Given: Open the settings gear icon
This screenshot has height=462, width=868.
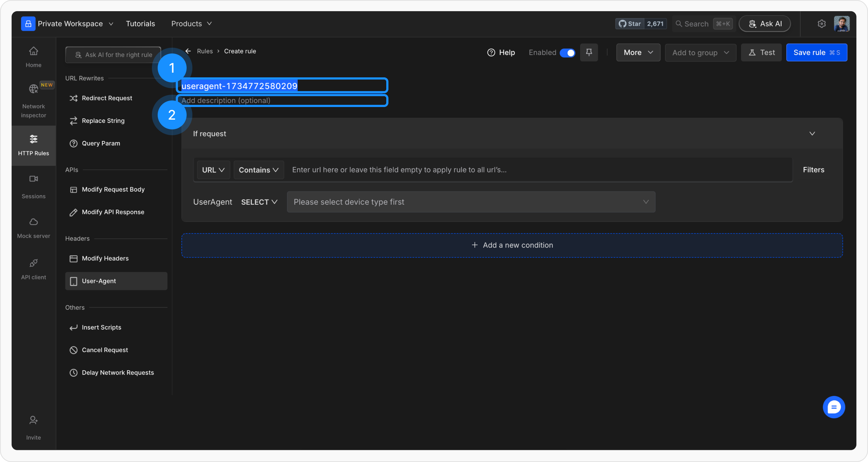Looking at the screenshot, I should [x=821, y=24].
